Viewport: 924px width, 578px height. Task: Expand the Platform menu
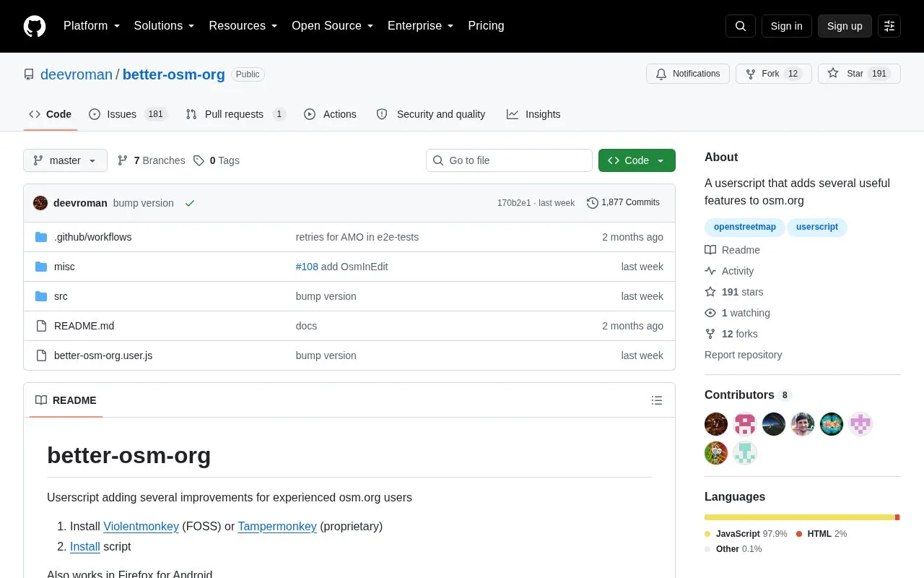[x=92, y=26]
